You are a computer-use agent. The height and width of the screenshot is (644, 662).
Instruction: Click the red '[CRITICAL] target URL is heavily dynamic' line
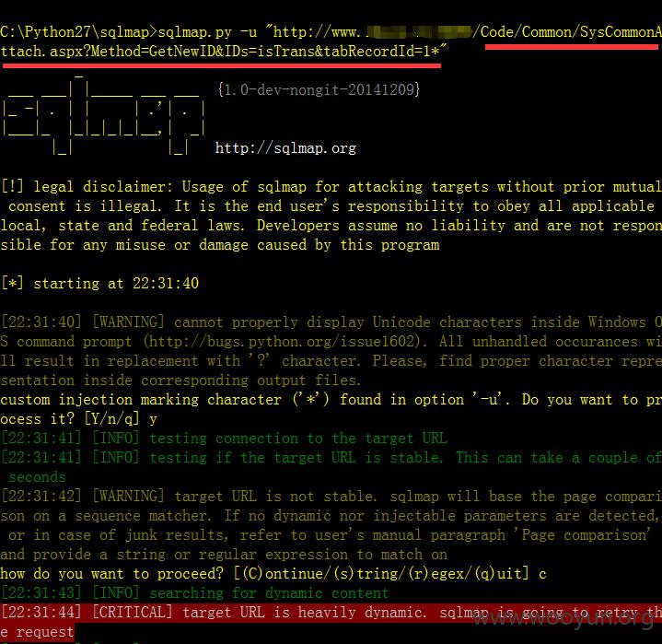click(331, 613)
